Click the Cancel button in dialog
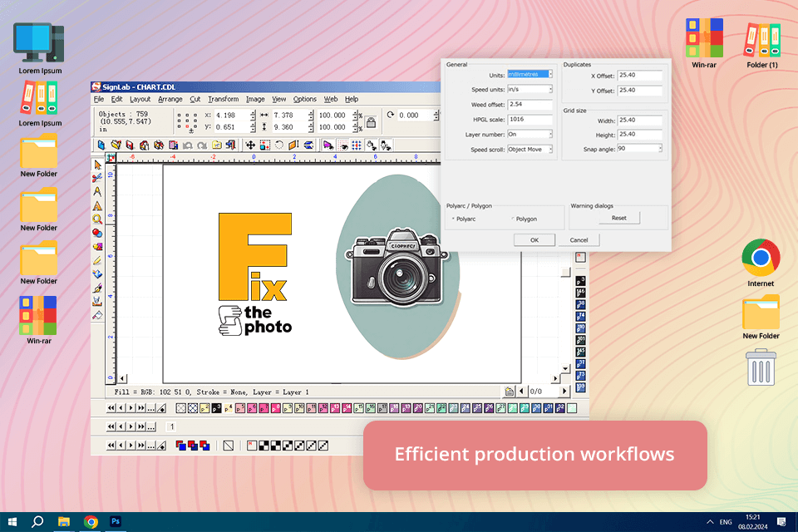Viewport: 798px width, 532px height. coord(579,239)
